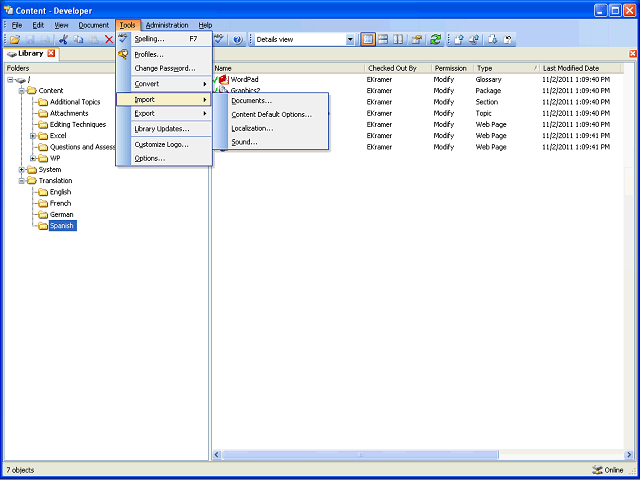Click the horizontal scrollbar thumb
Image resolution: width=640 pixels, height=480 pixels.
pyautogui.click(x=360, y=454)
